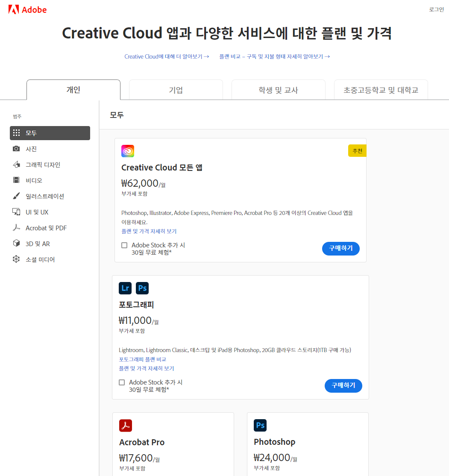Click the Photoshop card title
449x476 pixels.
point(274,442)
